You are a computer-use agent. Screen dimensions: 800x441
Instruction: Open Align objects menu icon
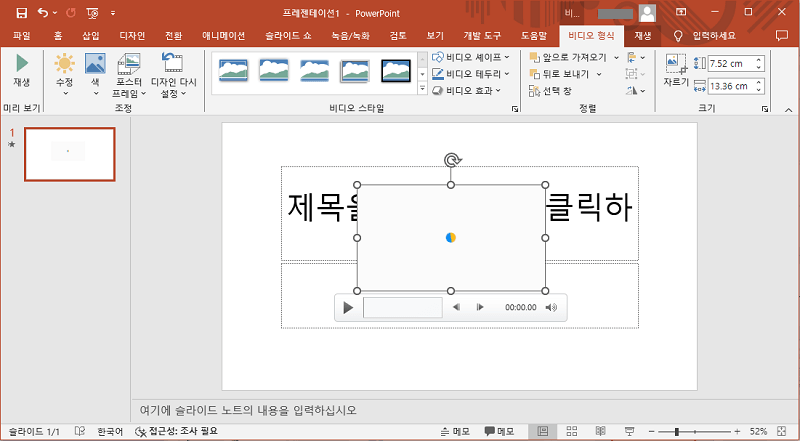pos(635,58)
